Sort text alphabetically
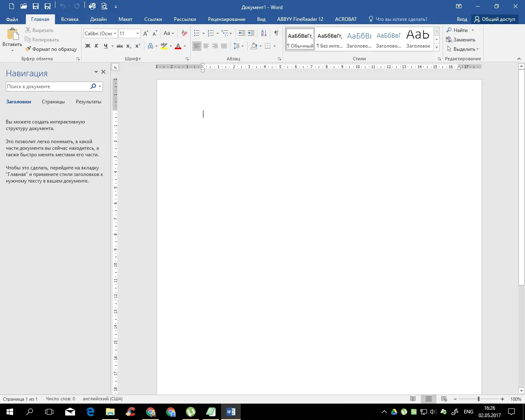 [x=264, y=33]
